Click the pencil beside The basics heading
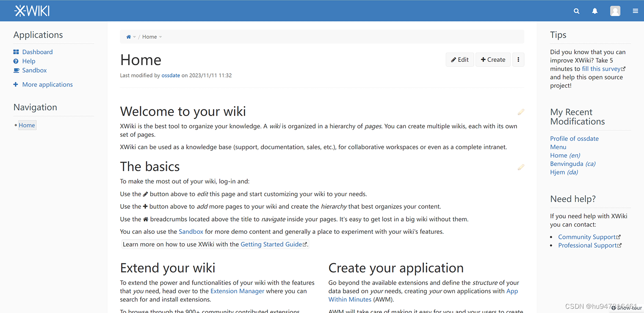Image resolution: width=644 pixels, height=313 pixels. click(521, 167)
